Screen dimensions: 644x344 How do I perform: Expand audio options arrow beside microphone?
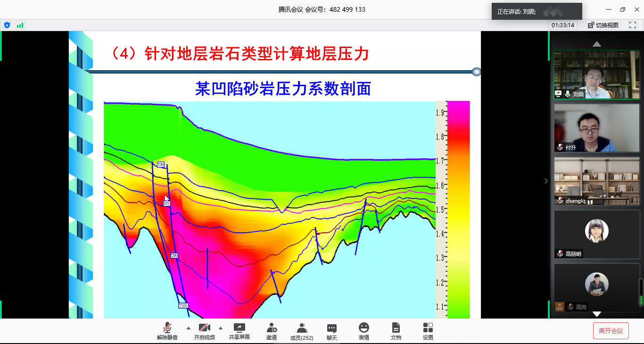point(189,328)
